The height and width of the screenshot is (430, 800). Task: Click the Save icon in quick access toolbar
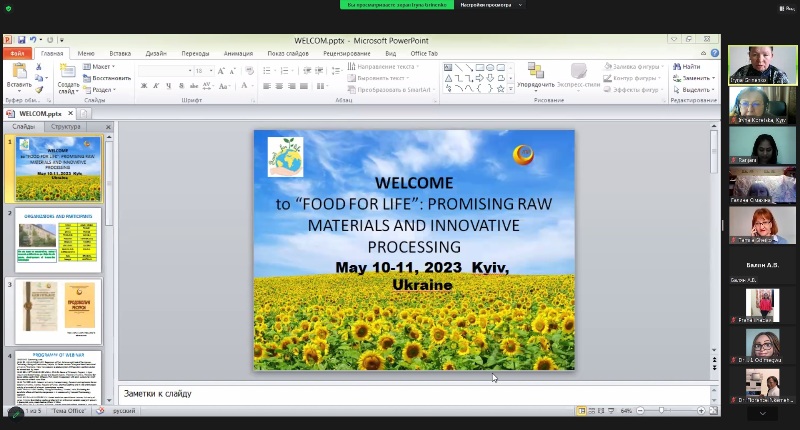click(21, 40)
